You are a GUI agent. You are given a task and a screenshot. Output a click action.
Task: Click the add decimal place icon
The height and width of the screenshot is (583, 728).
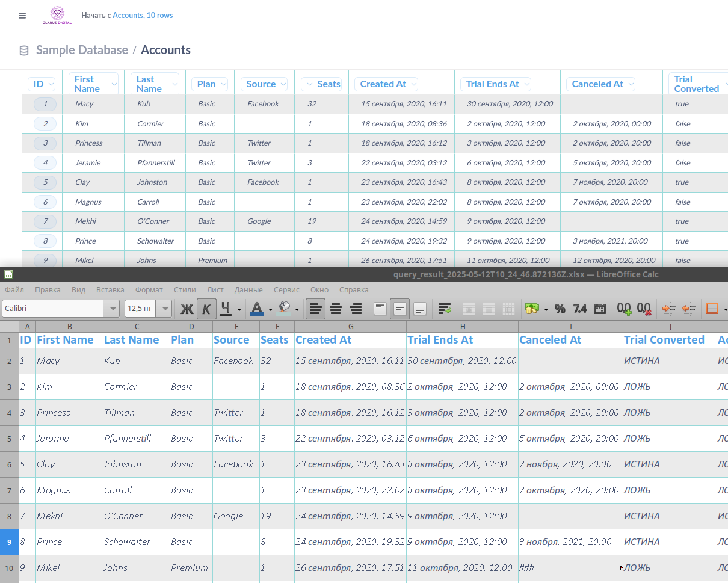tap(624, 309)
